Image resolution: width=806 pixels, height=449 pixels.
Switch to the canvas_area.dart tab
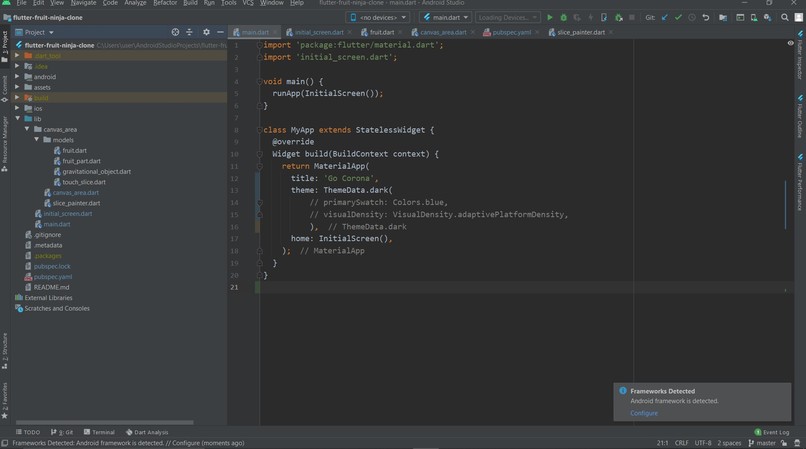[x=443, y=32]
